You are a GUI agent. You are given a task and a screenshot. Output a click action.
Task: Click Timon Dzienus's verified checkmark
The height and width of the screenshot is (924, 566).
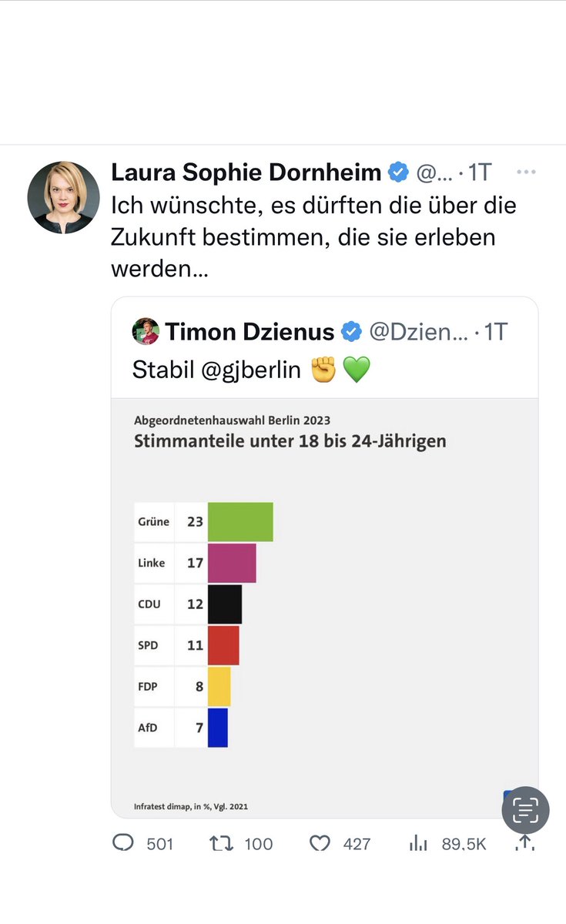[351, 332]
